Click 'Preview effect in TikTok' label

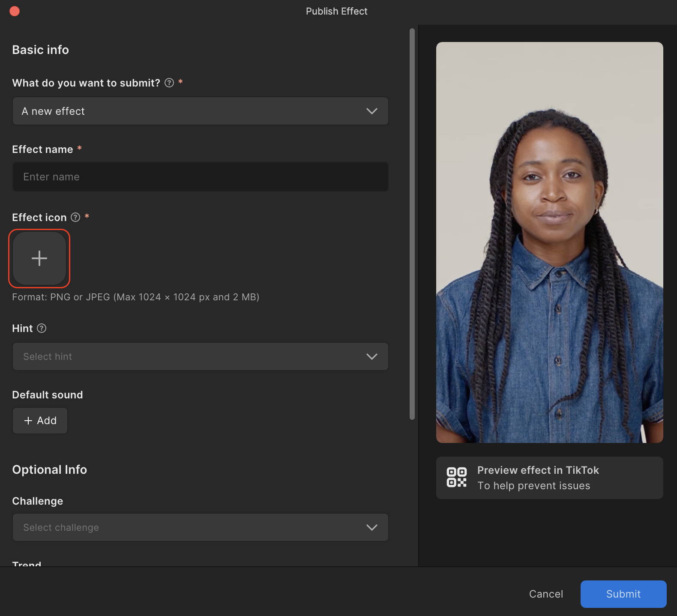pos(538,470)
